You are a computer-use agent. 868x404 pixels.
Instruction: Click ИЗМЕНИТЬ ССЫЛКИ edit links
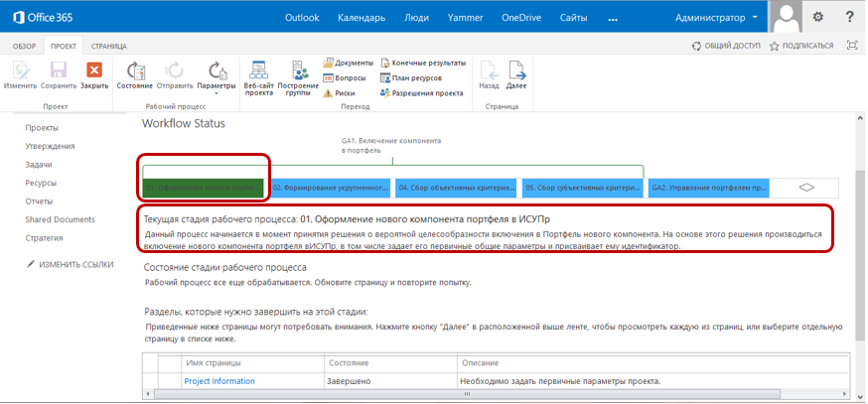pos(71,265)
